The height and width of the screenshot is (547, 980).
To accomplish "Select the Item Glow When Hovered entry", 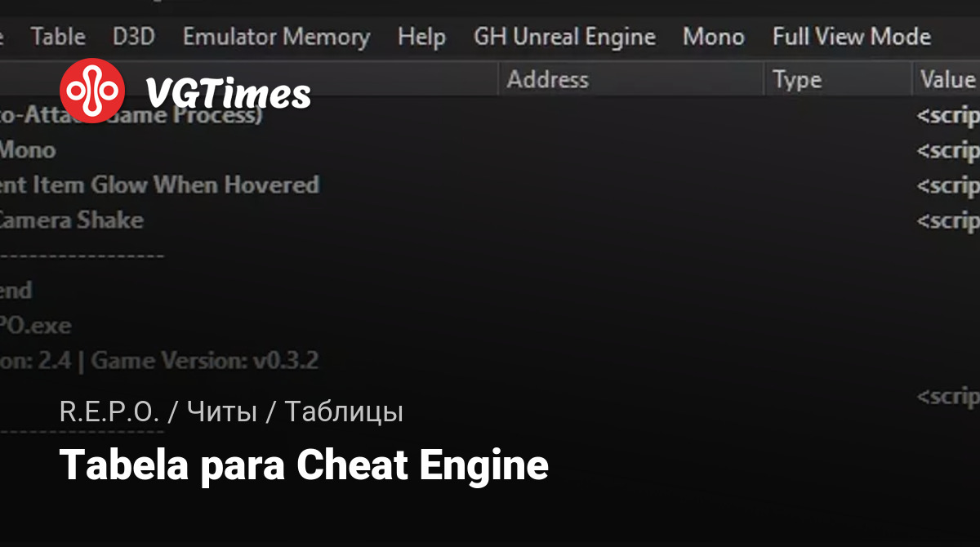I will tap(159, 185).
